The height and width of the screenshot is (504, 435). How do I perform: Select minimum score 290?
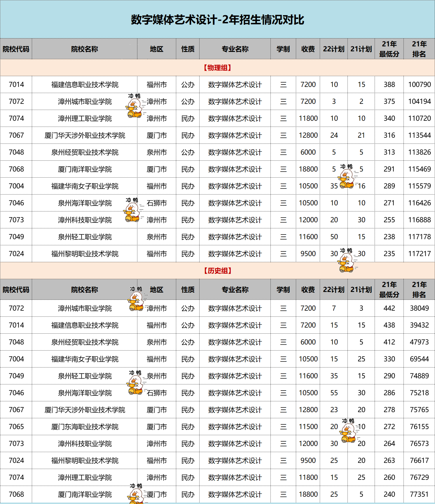(x=389, y=376)
